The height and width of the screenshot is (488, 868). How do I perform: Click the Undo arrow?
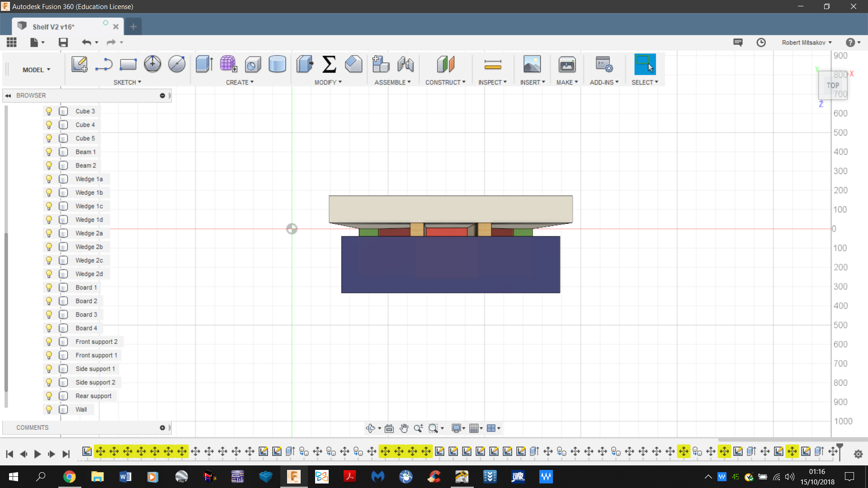tap(86, 42)
